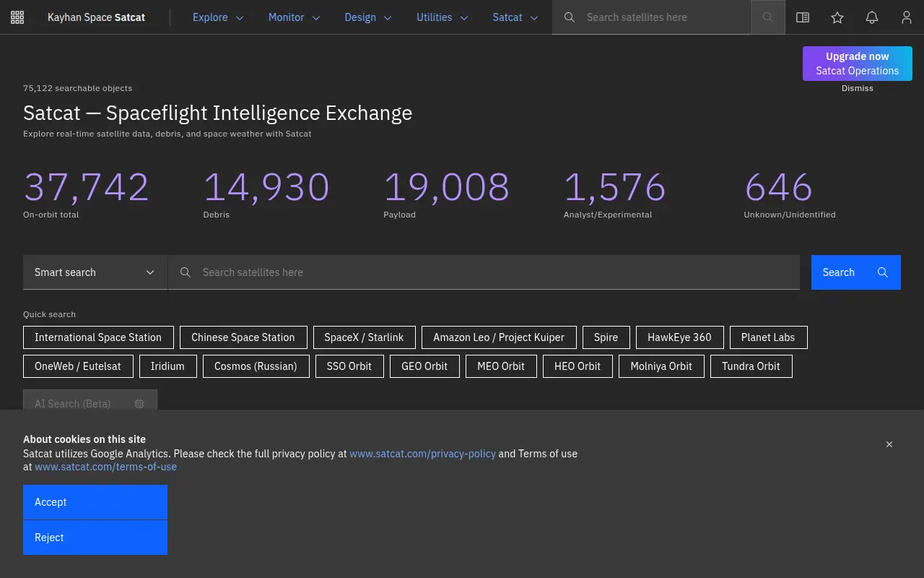
Task: Click the header search magnifier button
Action: [768, 17]
